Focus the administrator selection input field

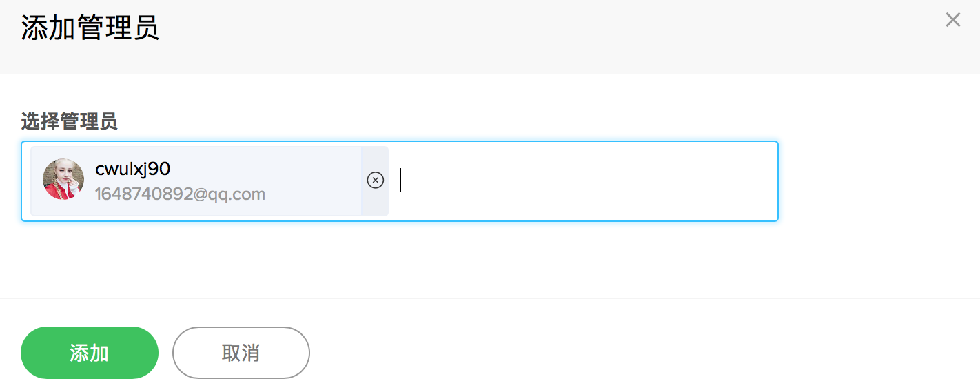click(x=579, y=181)
